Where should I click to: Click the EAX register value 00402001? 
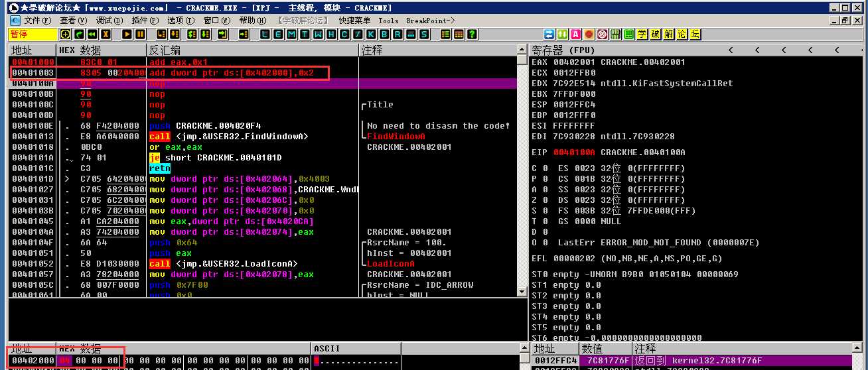pos(574,62)
